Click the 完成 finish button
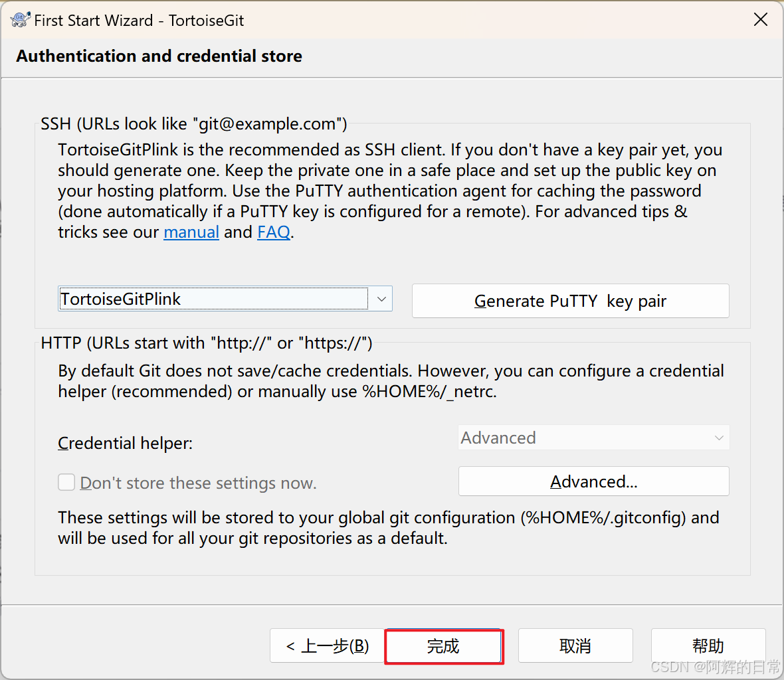Image resolution: width=784 pixels, height=680 pixels. click(444, 646)
